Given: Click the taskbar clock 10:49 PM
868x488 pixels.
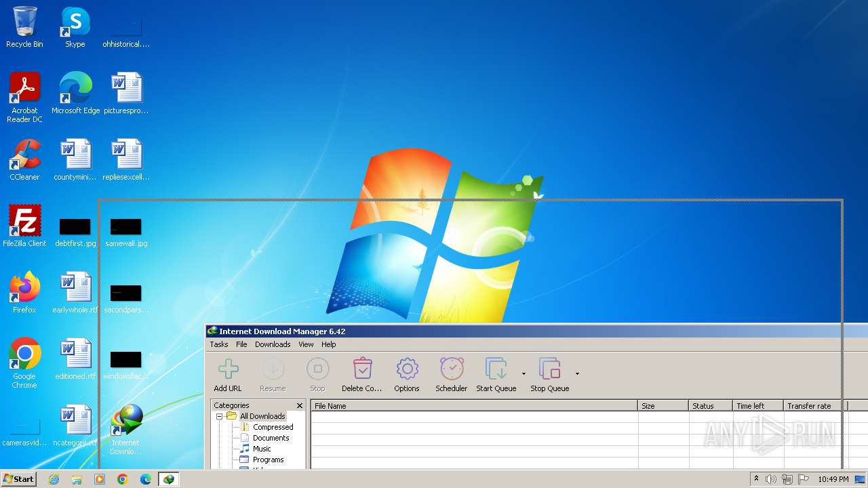Looking at the screenshot, I should 833,479.
